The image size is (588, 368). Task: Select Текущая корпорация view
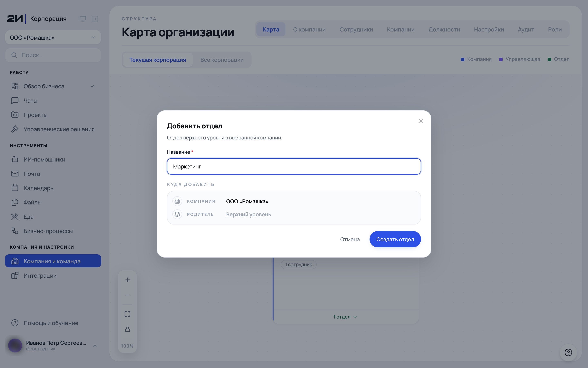(x=158, y=60)
